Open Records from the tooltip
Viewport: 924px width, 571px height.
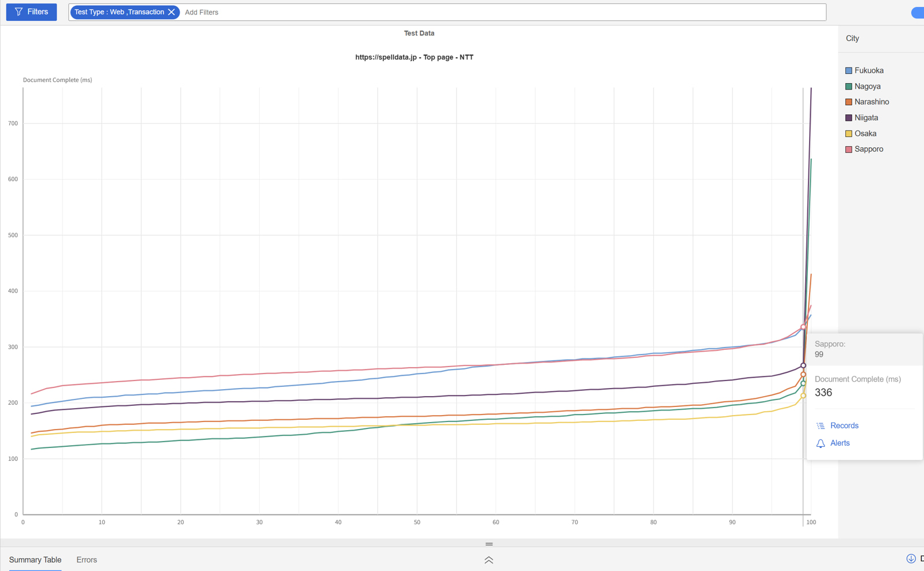(844, 426)
